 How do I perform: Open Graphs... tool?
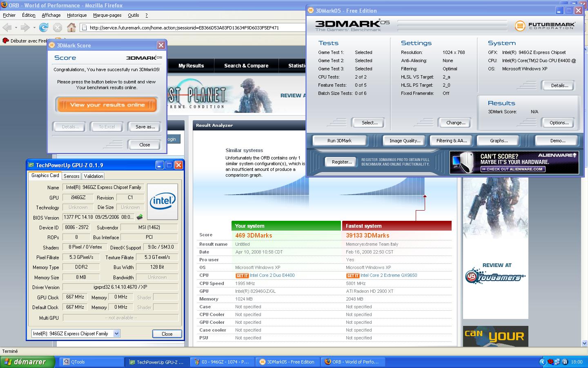pos(499,141)
